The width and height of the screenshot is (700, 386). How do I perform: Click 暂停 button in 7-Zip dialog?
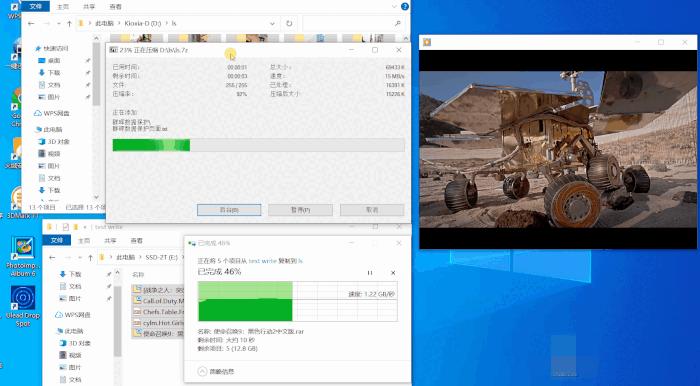[300, 210]
